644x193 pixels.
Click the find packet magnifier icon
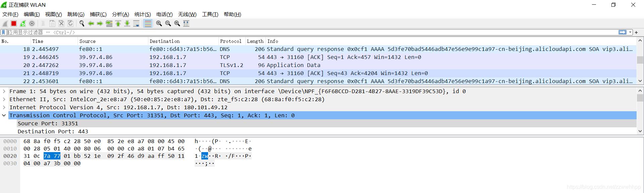tap(82, 23)
